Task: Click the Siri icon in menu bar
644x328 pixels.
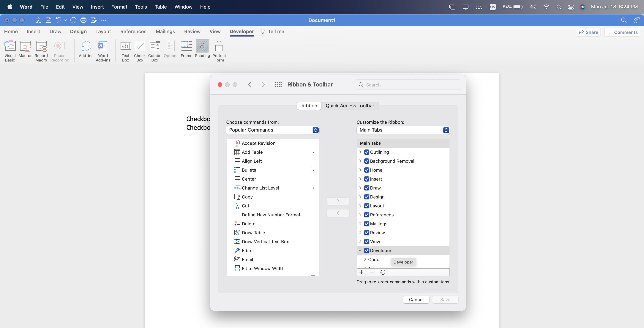Action: pos(583,7)
